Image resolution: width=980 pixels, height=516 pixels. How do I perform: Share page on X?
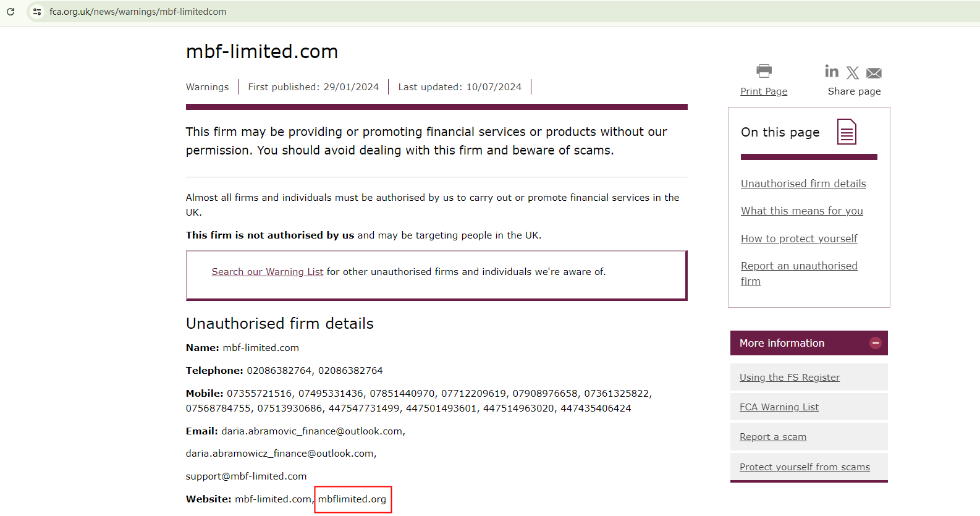(853, 73)
